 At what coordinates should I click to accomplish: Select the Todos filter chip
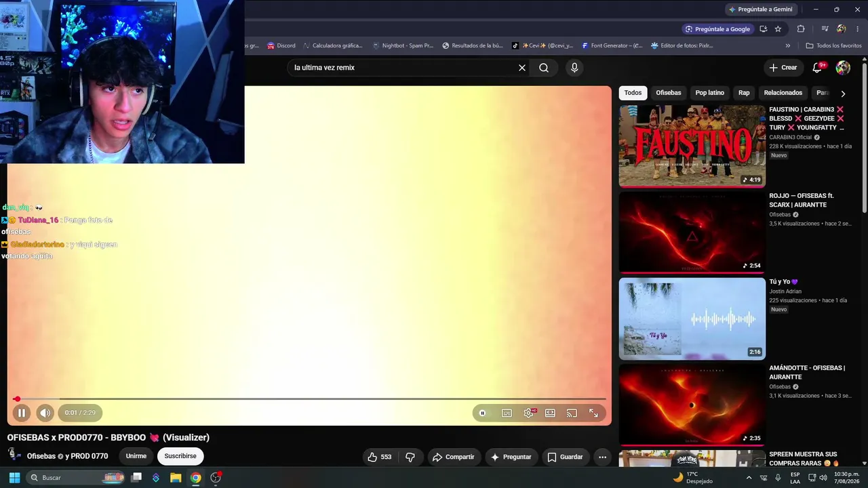tap(633, 93)
